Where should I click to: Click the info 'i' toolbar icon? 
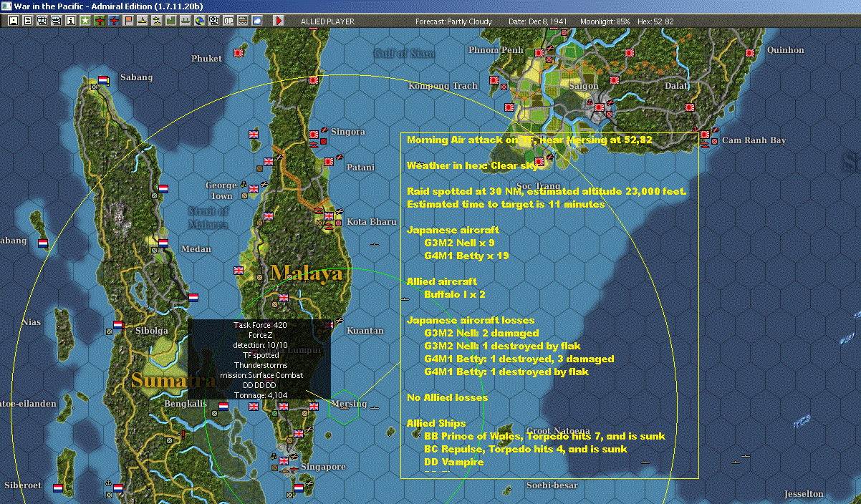click(71, 21)
